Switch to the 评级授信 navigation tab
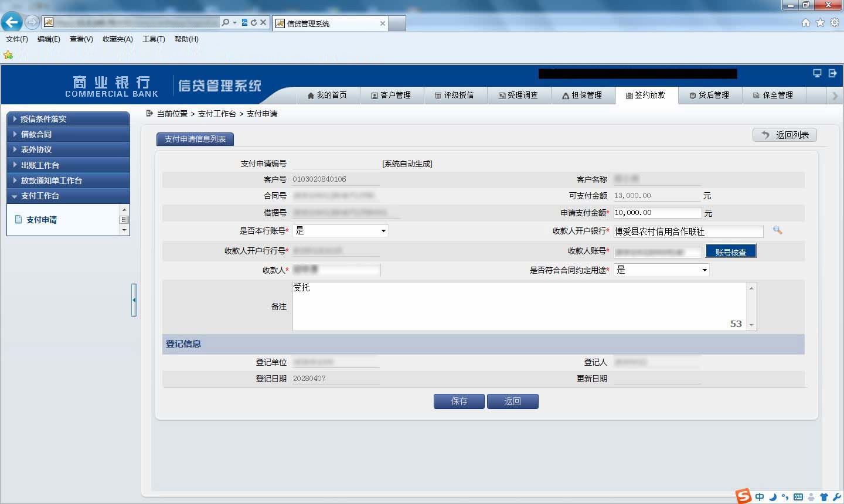The width and height of the screenshot is (844, 504). pyautogui.click(x=455, y=95)
